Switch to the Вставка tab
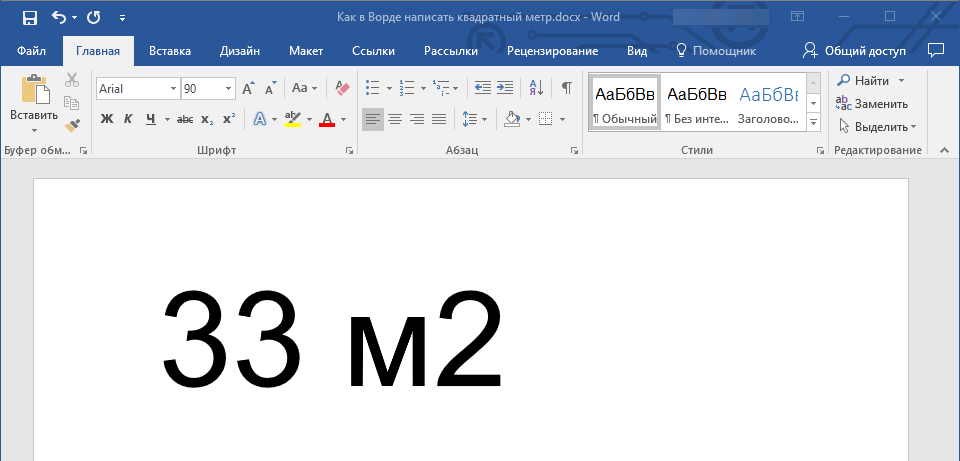Image resolution: width=960 pixels, height=461 pixels. click(x=170, y=51)
